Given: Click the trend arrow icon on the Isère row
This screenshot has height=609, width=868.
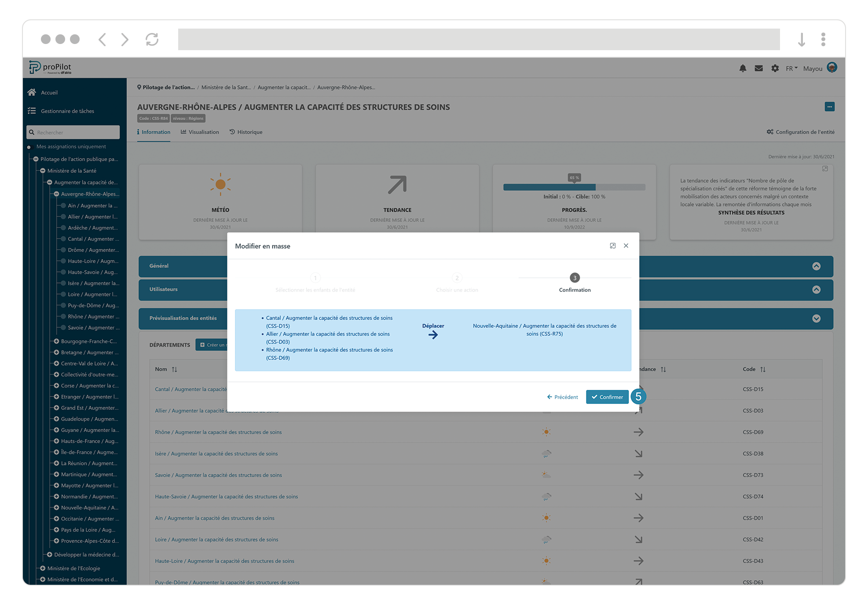Looking at the screenshot, I should click(639, 453).
